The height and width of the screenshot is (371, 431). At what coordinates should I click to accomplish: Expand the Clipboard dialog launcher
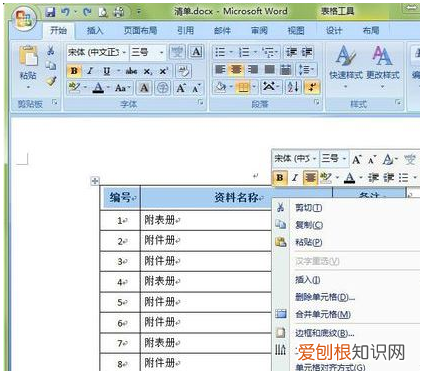pyautogui.click(x=55, y=103)
